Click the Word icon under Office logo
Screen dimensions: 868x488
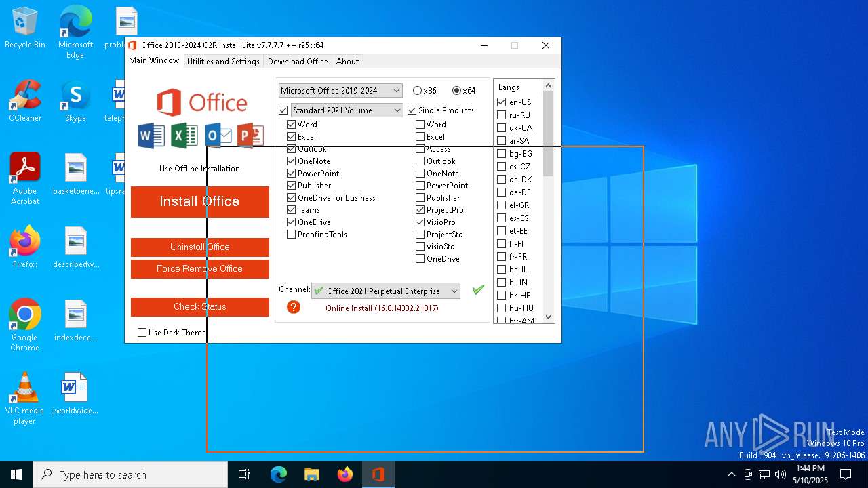(151, 136)
